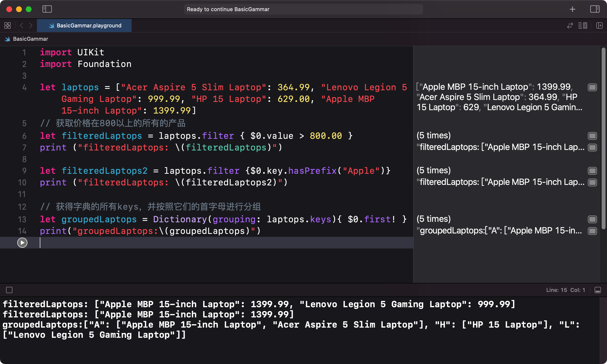Click the hasPrefix method on line 9
The height and width of the screenshot is (364, 607).
[312, 171]
